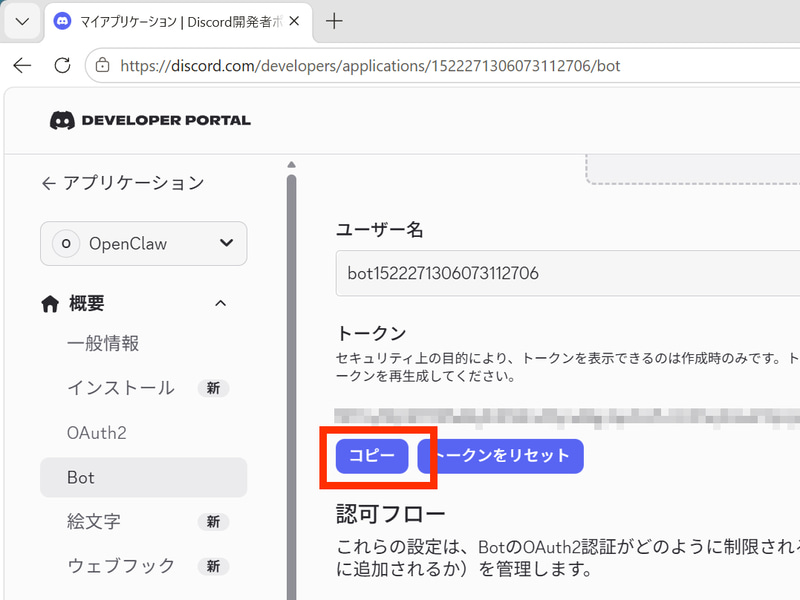Open the OpenClaw application dropdown
Viewport: 800px width, 600px height.
tap(143, 243)
